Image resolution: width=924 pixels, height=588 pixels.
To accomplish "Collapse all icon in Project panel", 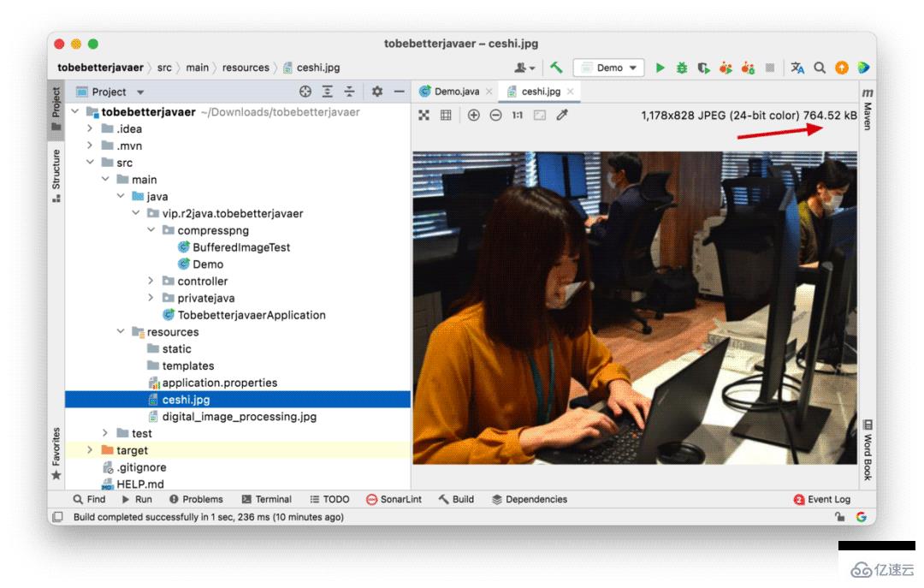I will click(349, 92).
